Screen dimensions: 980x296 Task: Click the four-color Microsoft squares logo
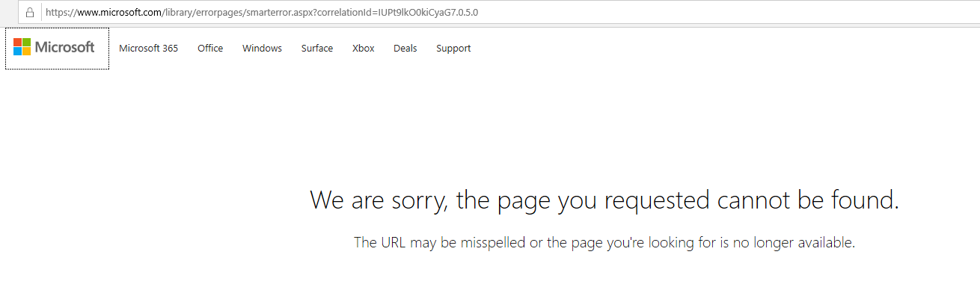point(22,47)
